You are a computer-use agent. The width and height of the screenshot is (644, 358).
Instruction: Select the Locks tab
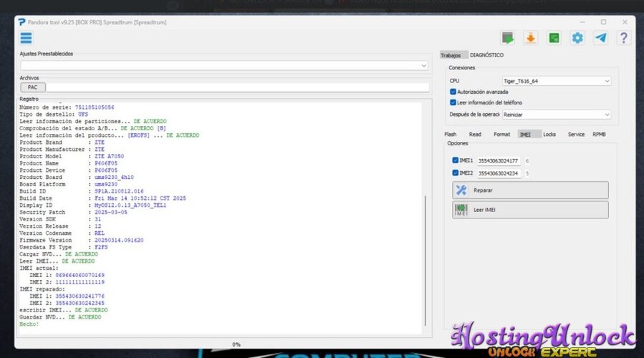pyautogui.click(x=549, y=135)
